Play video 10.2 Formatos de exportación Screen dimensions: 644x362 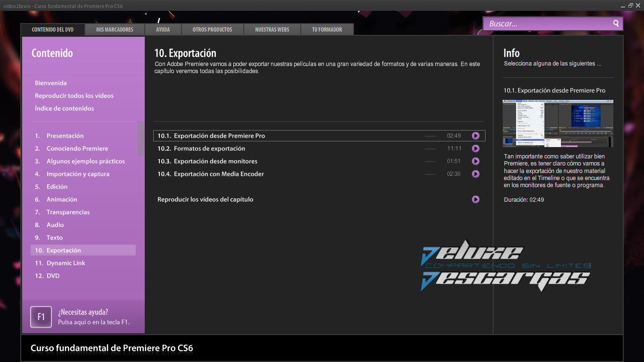476,148
